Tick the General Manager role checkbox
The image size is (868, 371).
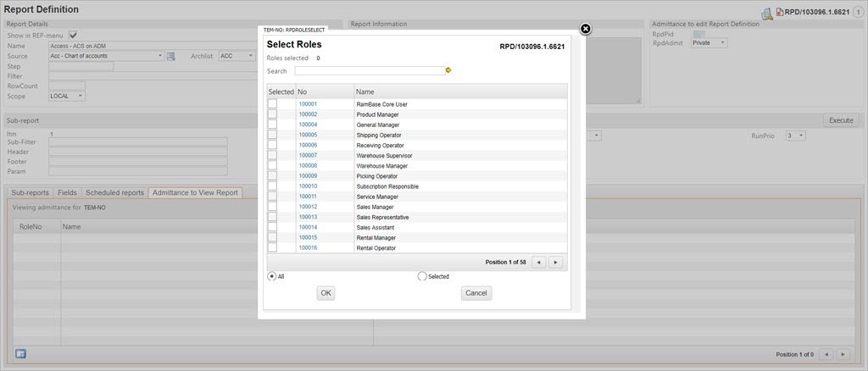[272, 125]
